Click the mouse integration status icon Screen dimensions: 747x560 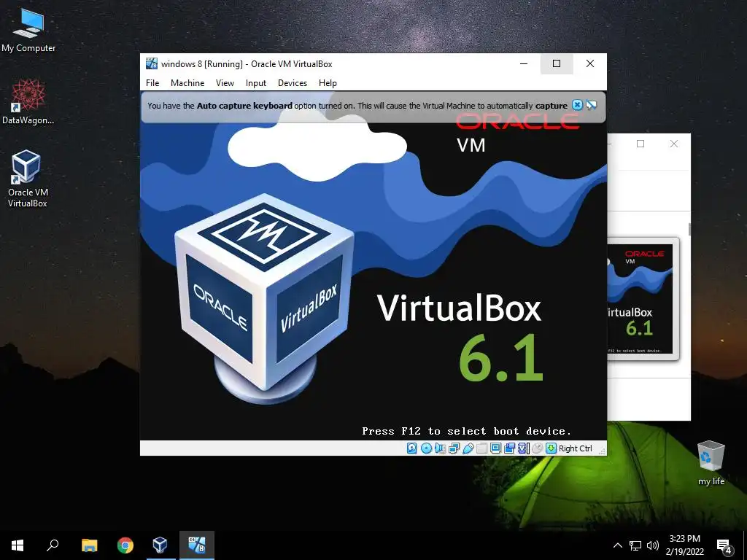click(538, 448)
